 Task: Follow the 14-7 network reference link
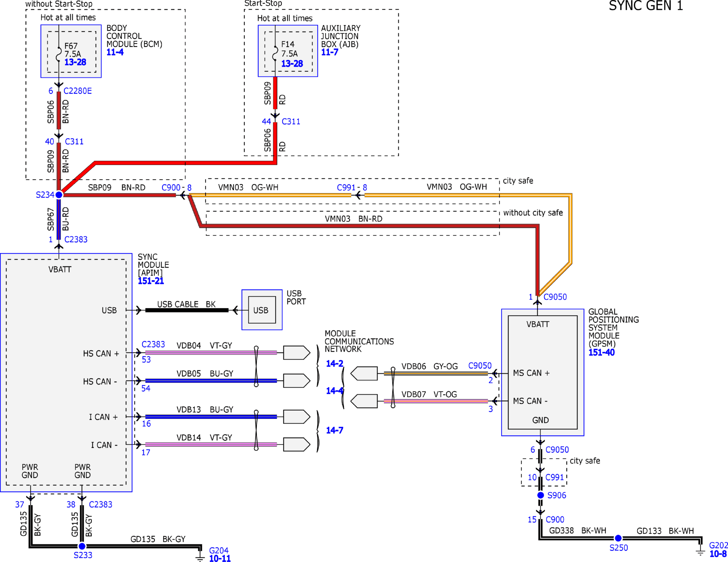click(334, 430)
